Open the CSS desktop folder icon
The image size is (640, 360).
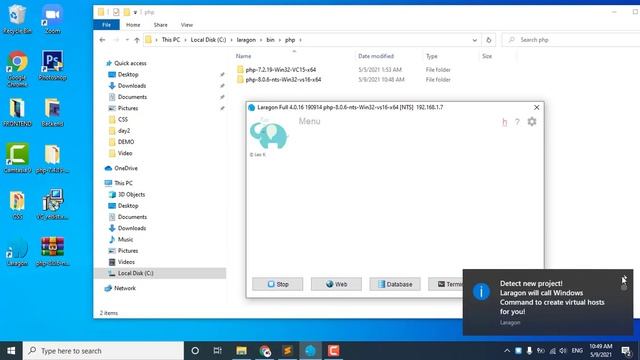point(17,205)
